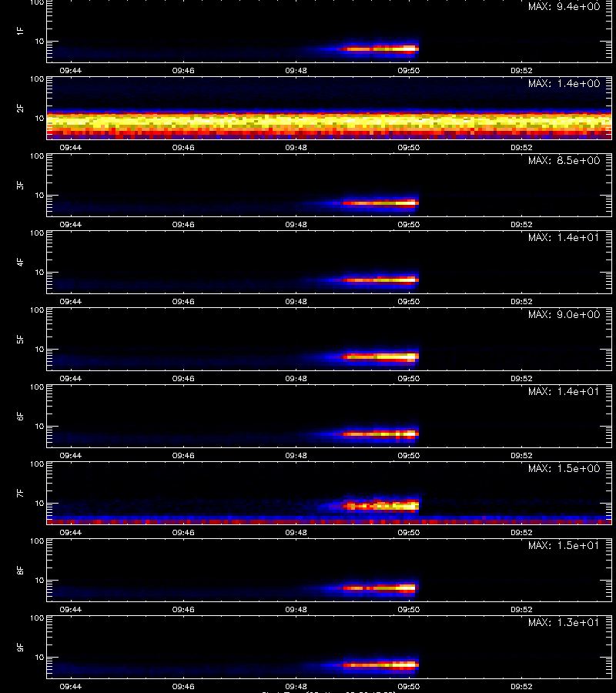
Task: Click the 09:52 tick label under panel 6F
Action: tap(521, 455)
